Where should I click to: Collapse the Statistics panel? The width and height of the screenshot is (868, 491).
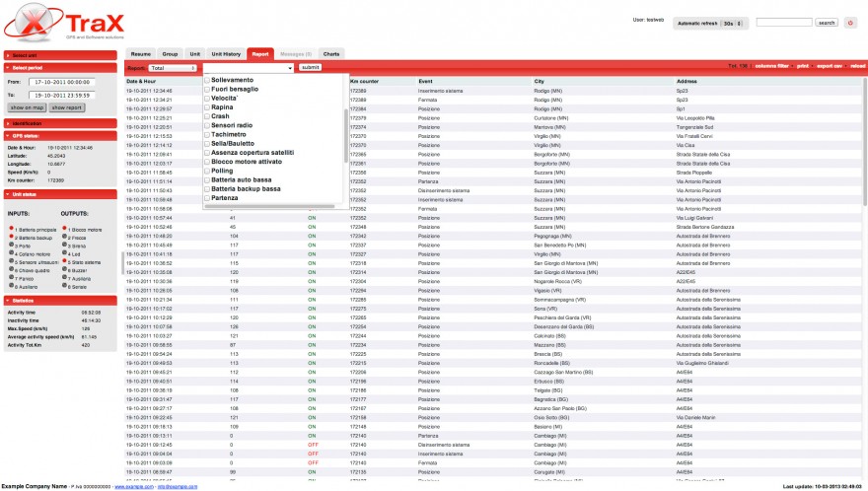pyautogui.click(x=60, y=301)
